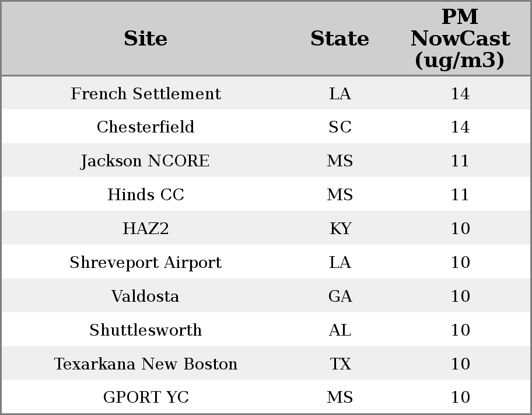Click the PM NowCast (ug/m3) header
532x415 pixels.
point(460,39)
